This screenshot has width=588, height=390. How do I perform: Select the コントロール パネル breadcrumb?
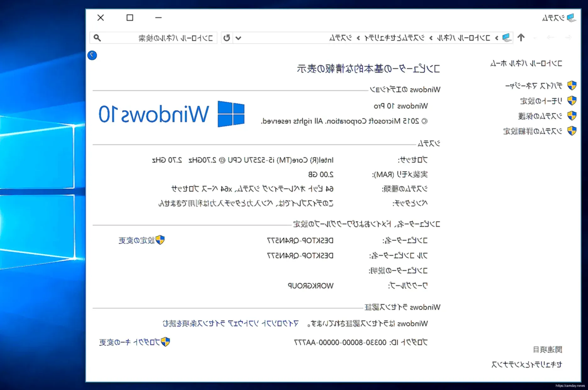464,38
